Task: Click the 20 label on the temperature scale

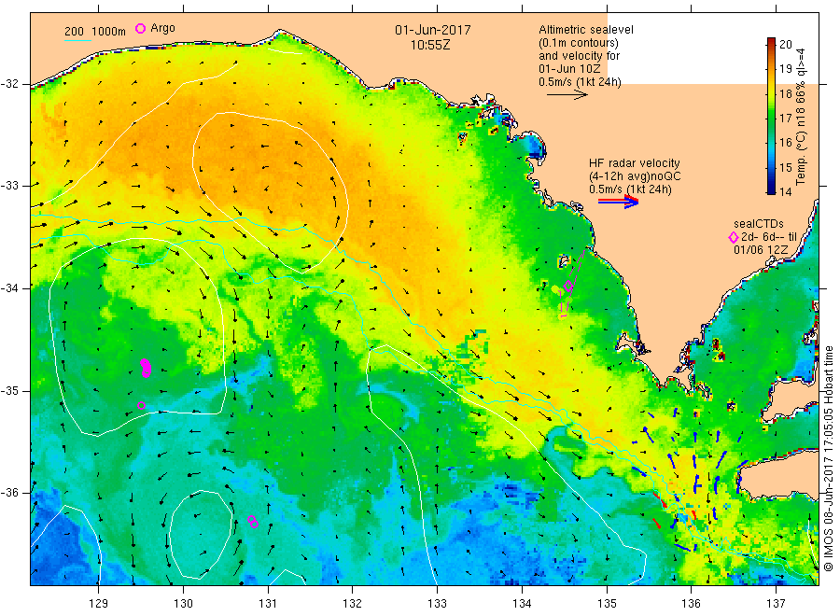Action: (785, 45)
